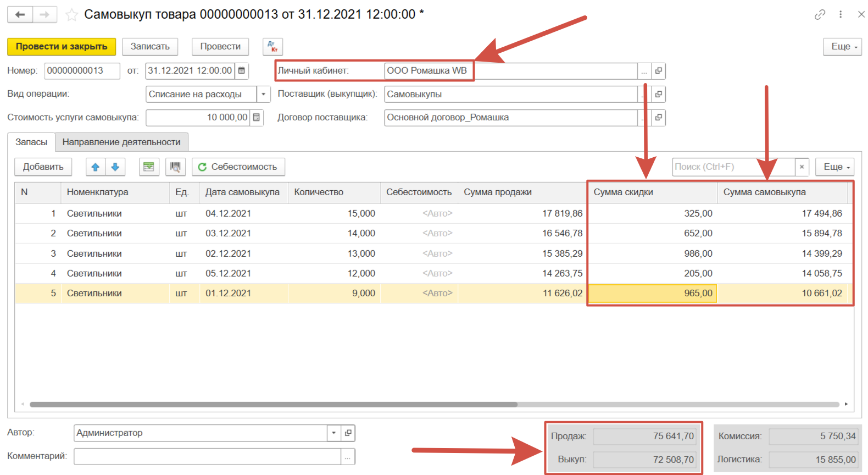The width and height of the screenshot is (868, 475).
Task: Open Личный кабинет record via open icon
Action: [658, 71]
